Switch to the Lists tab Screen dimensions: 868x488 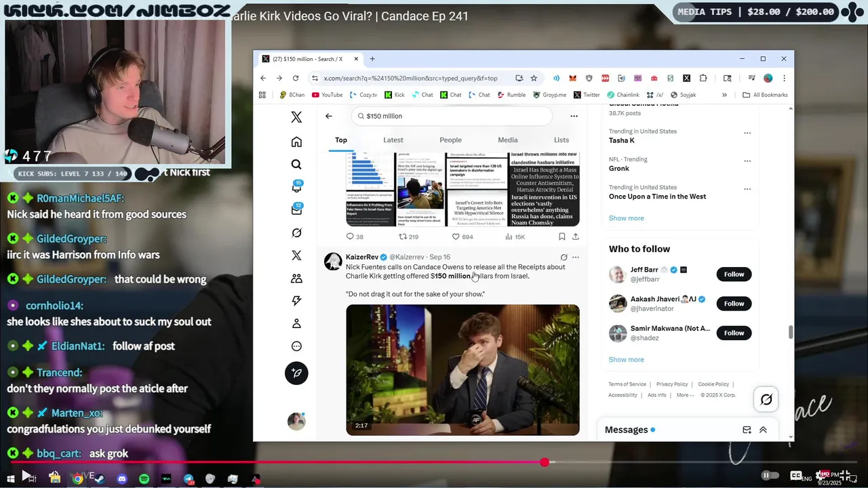coord(561,140)
